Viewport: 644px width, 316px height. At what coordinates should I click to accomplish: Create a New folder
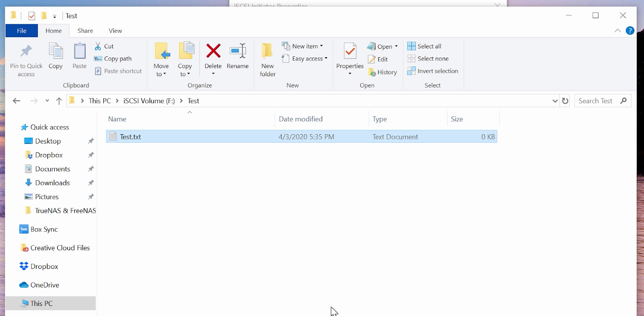268,60
